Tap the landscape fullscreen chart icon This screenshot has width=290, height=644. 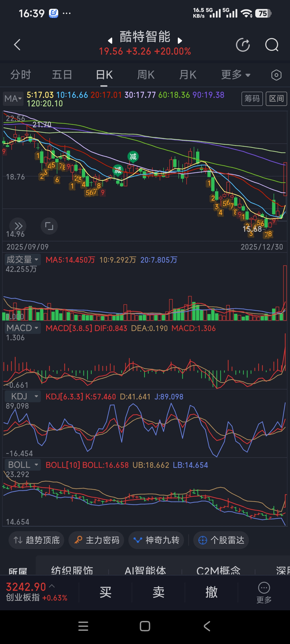[x=49, y=226]
